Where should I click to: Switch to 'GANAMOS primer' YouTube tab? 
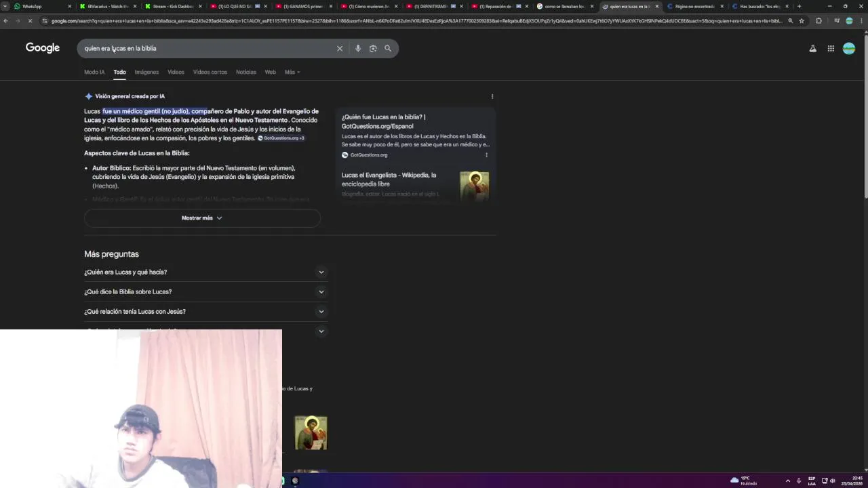[x=302, y=6]
